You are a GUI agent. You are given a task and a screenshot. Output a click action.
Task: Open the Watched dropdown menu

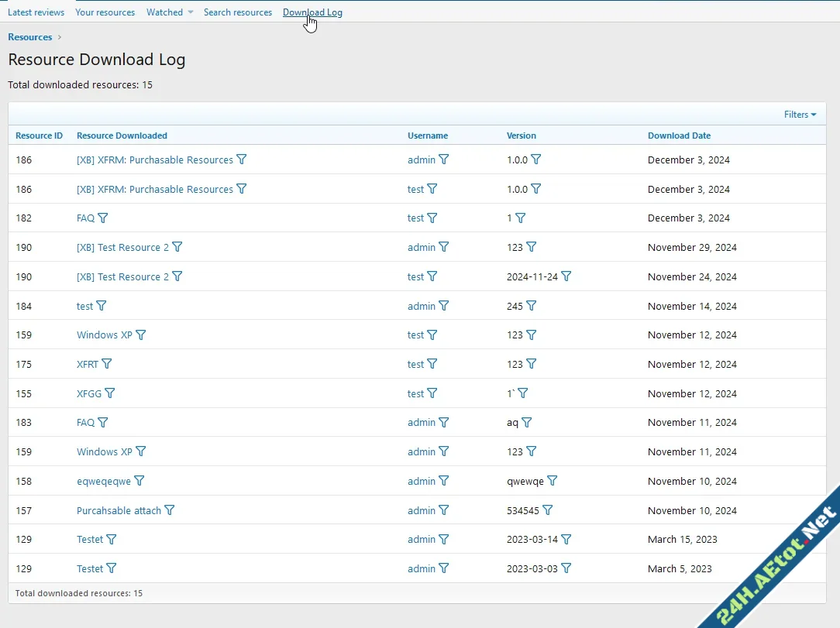[169, 12]
